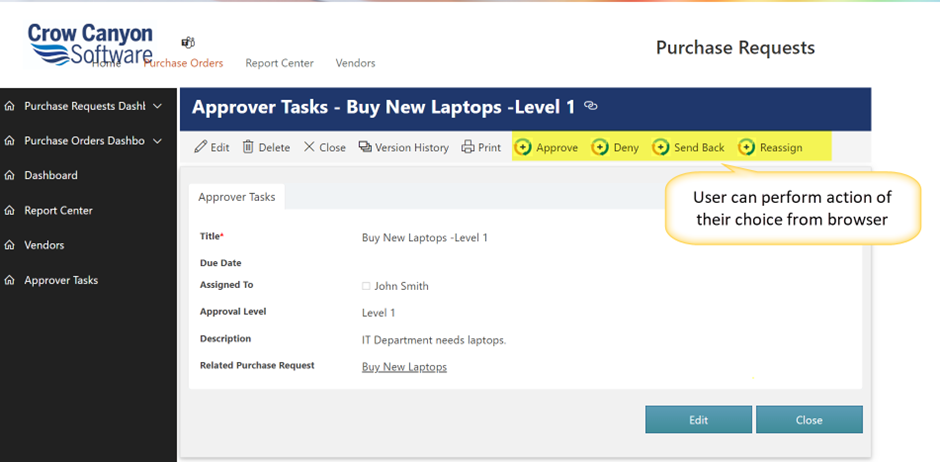This screenshot has width=940, height=462.
Task: Click the Approve icon in toolbar
Action: point(523,148)
